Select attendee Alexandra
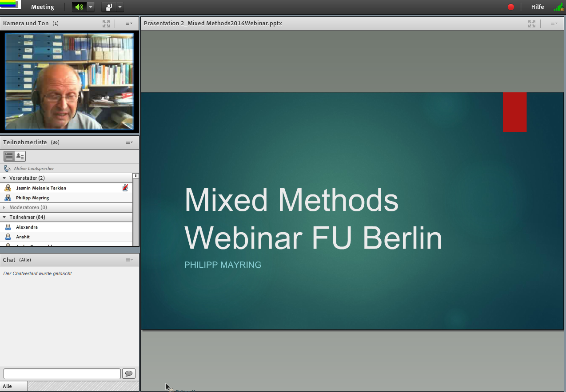566x392 pixels. pos(66,227)
